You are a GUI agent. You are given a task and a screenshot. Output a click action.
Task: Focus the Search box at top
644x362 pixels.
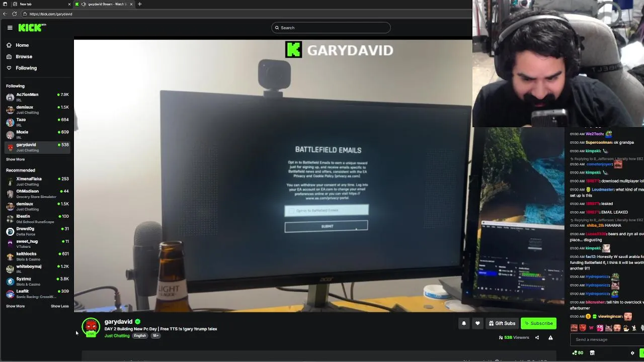point(331,28)
